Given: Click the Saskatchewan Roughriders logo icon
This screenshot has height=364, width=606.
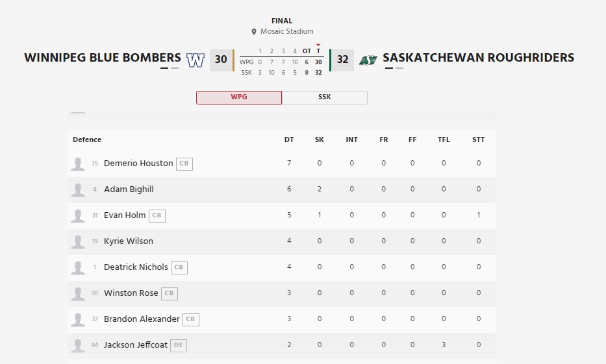Looking at the screenshot, I should [x=368, y=60].
